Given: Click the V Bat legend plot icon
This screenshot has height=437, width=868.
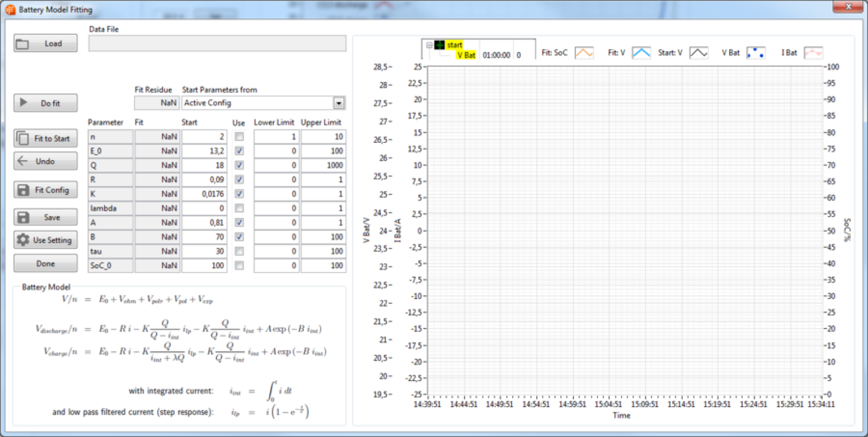Looking at the screenshot, I should 756,53.
